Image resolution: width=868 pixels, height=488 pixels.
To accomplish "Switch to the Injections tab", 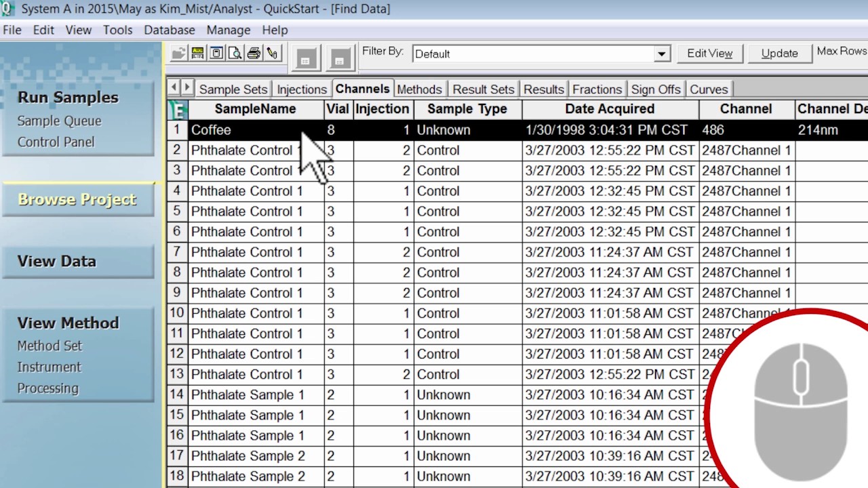I will (x=302, y=89).
